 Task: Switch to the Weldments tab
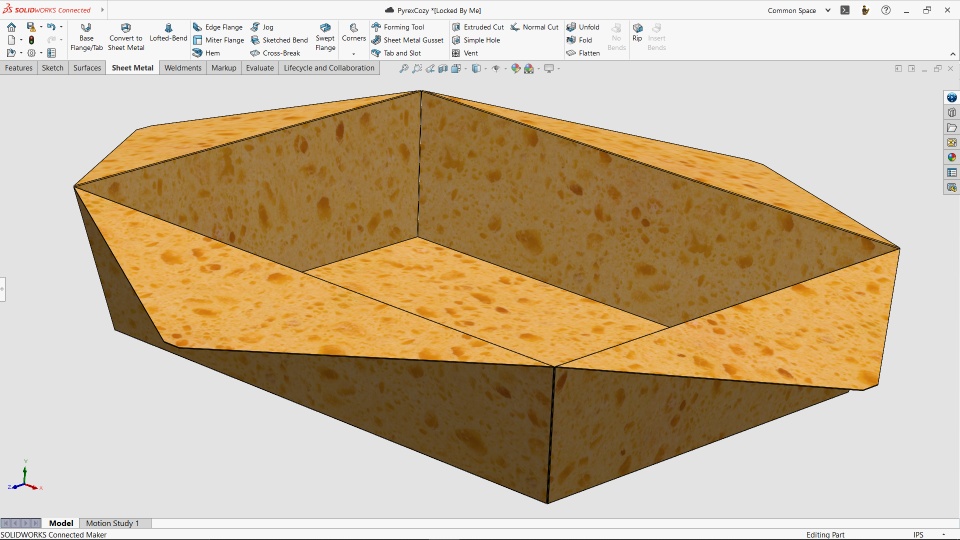tap(183, 68)
